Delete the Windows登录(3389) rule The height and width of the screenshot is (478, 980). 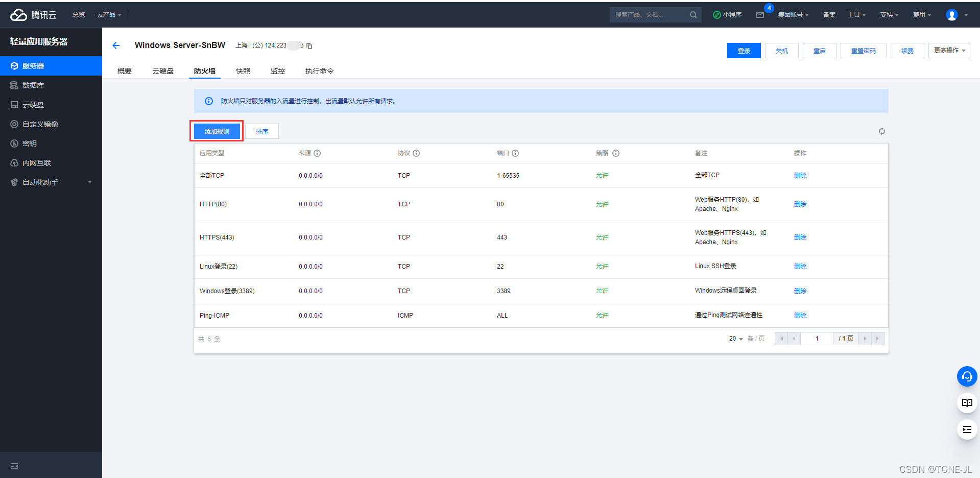[x=800, y=291]
